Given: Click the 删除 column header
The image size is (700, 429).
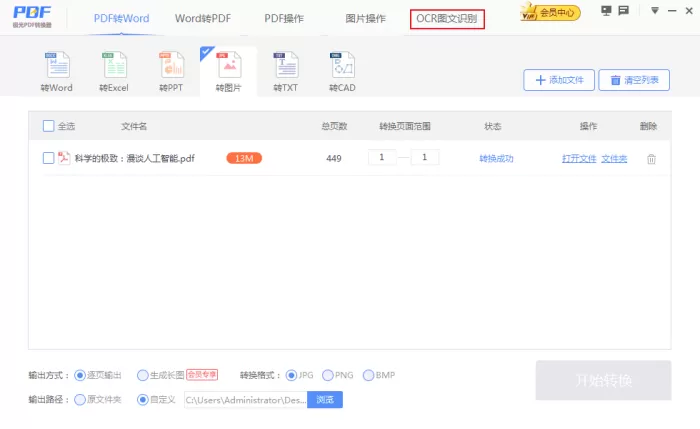Looking at the screenshot, I should pyautogui.click(x=648, y=126).
